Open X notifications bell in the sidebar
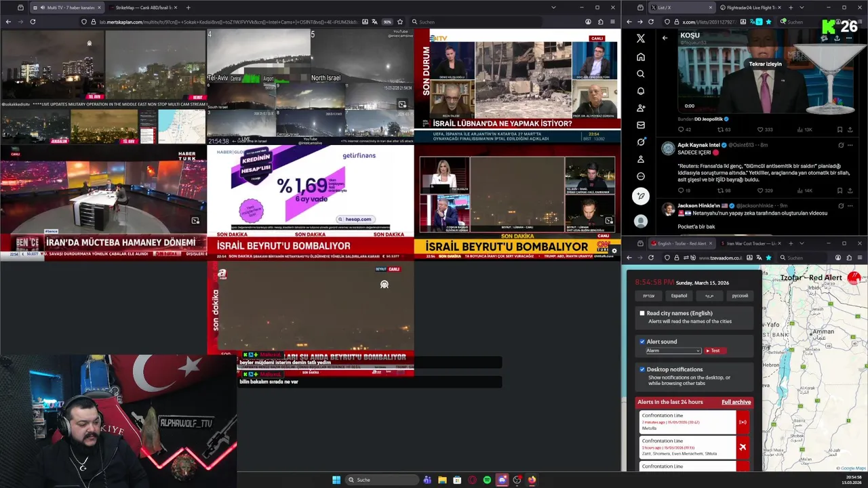Screen dimensions: 868x488 [x=641, y=91]
